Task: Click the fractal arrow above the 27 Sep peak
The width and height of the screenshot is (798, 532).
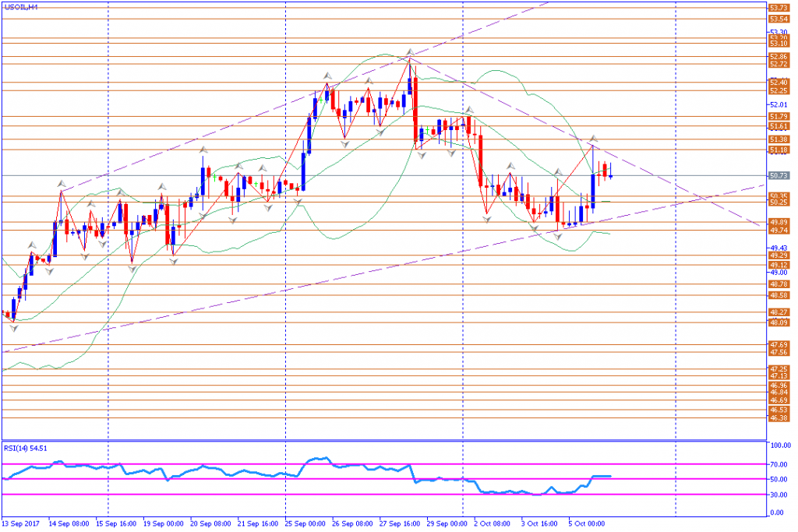Action: tap(410, 52)
